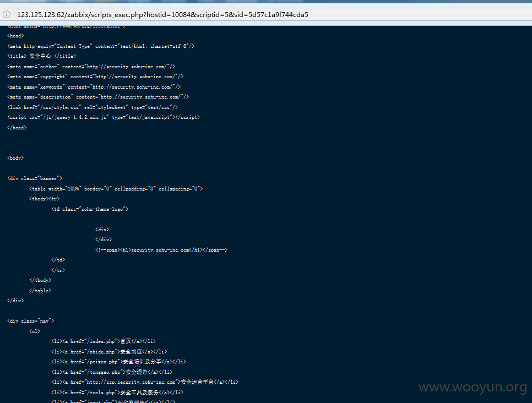The width and height of the screenshot is (532, 403).
Task: Click the meta name="copyright" line
Action: tap(95, 77)
